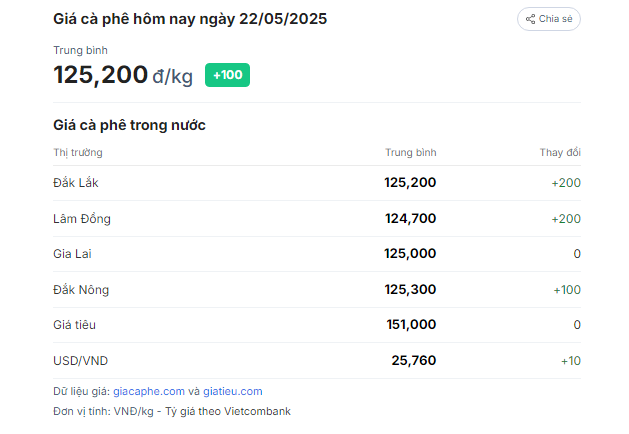Click the Chia sẻ share button
Screen dimensions: 629x434
tap(549, 19)
